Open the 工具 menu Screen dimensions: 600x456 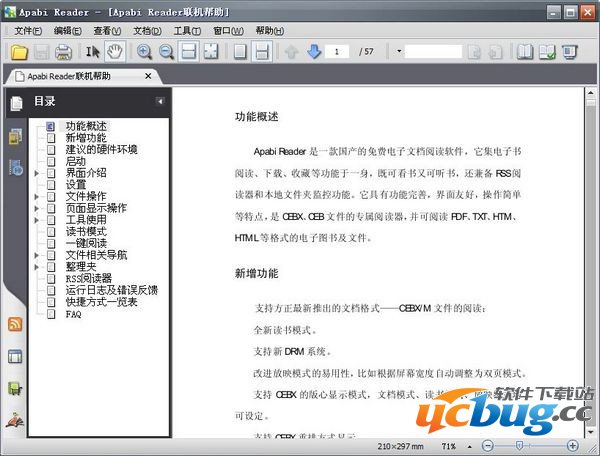coord(186,30)
